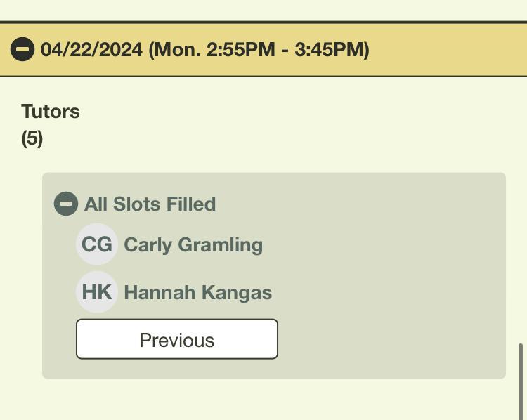Click the word Filled in slots header
527x420 pixels.
coord(191,204)
